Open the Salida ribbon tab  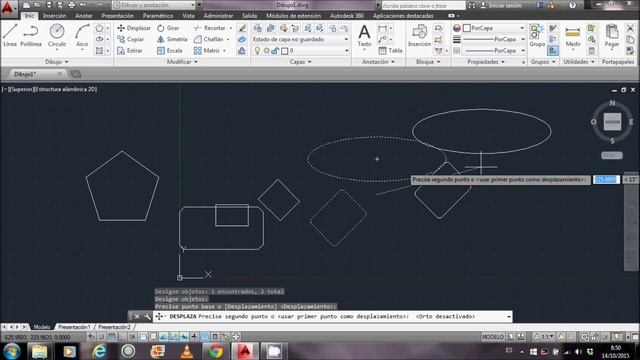point(249,16)
